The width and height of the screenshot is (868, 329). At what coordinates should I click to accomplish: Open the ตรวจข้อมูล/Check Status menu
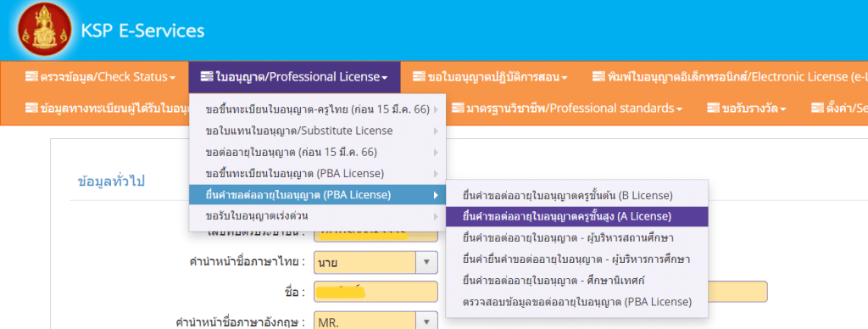[100, 76]
